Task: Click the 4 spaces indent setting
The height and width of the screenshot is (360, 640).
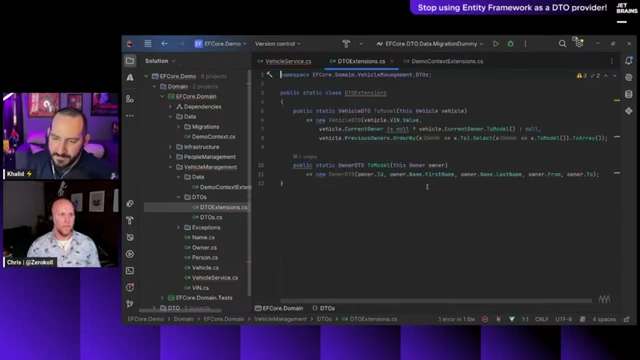Action: tap(604, 319)
